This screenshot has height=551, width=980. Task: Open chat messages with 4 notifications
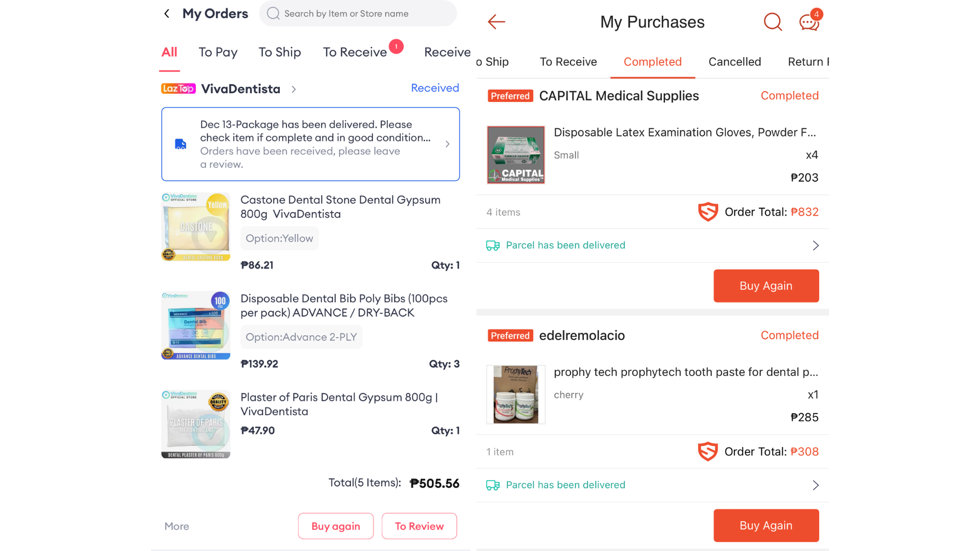coord(810,22)
